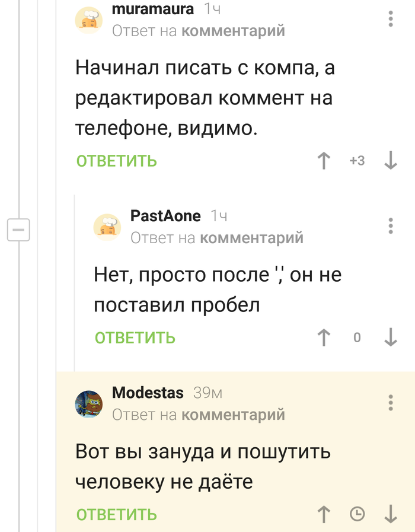Upvote muramaura's comment

click(x=324, y=161)
